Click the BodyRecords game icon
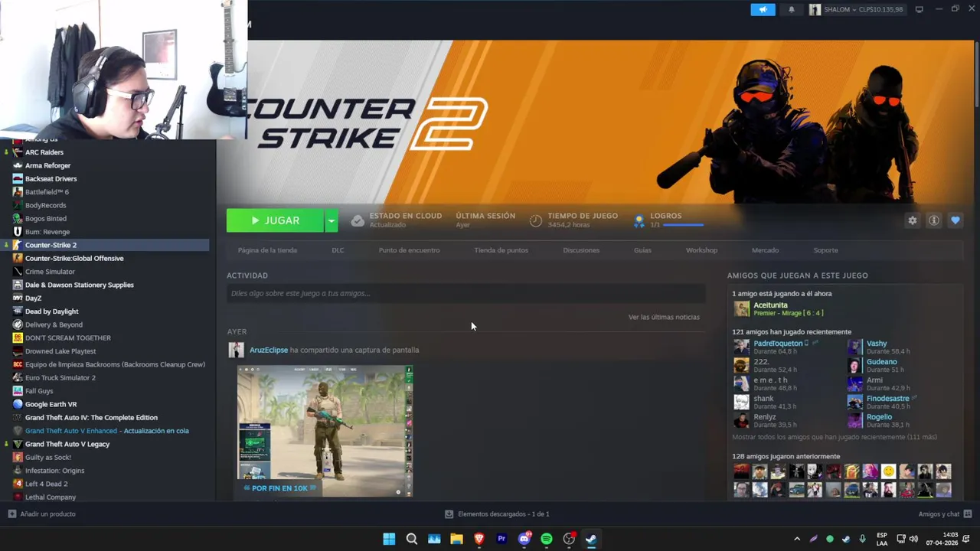 (18, 205)
